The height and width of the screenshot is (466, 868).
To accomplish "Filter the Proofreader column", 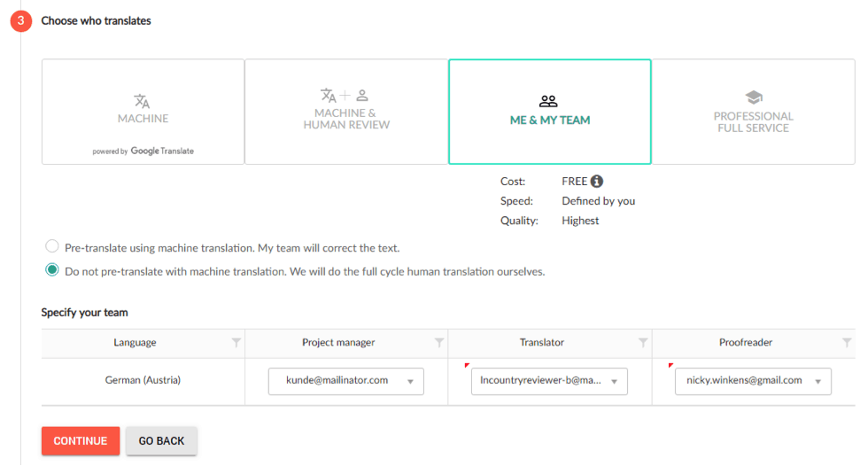I will click(x=847, y=343).
